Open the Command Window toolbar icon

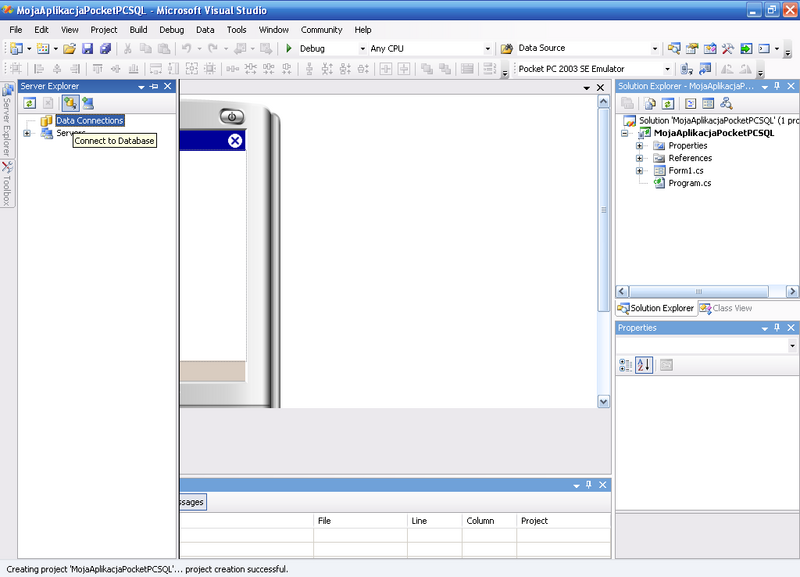[x=764, y=48]
